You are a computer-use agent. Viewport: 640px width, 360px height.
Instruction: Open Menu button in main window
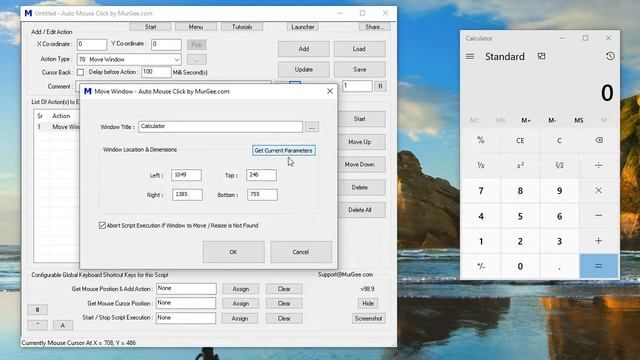coord(196,27)
